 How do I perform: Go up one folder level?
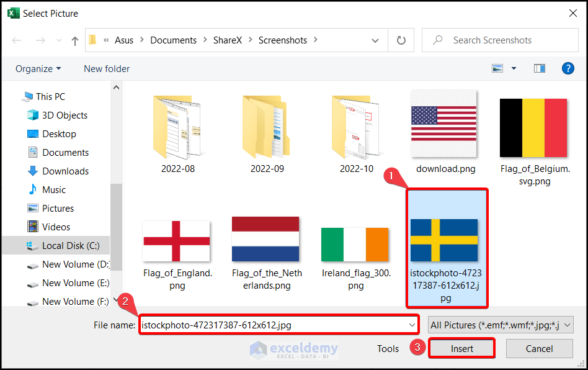[x=75, y=40]
